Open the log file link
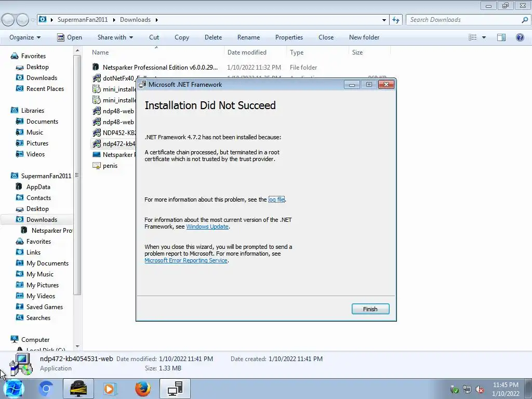This screenshot has width=532, height=399. pyautogui.click(x=276, y=199)
